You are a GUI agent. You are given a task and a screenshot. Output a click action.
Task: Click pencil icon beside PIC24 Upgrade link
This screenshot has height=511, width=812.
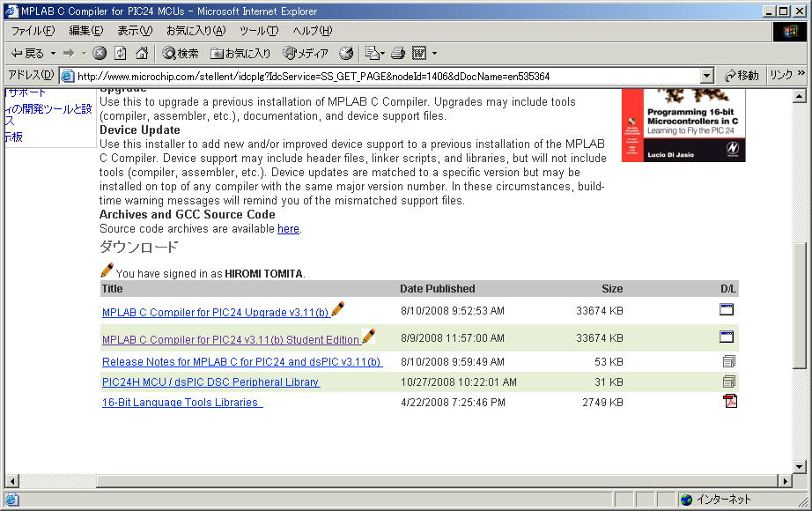click(x=337, y=309)
